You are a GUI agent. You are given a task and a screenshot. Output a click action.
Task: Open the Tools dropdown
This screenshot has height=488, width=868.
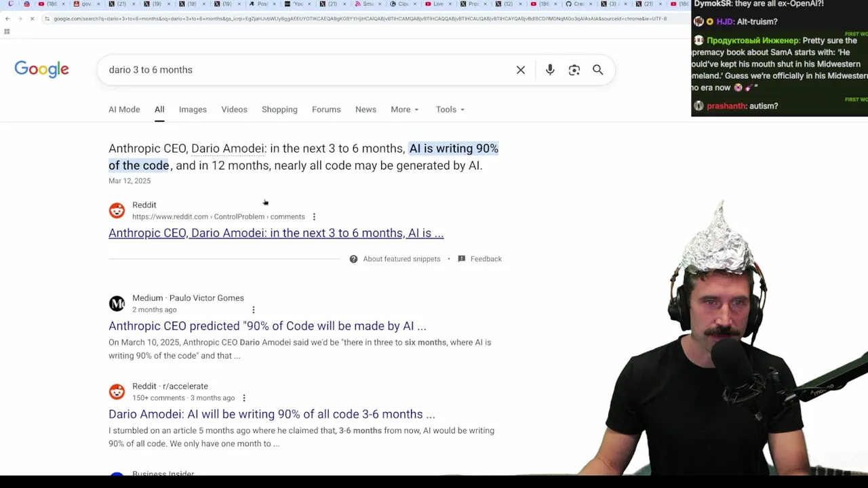[x=450, y=109]
